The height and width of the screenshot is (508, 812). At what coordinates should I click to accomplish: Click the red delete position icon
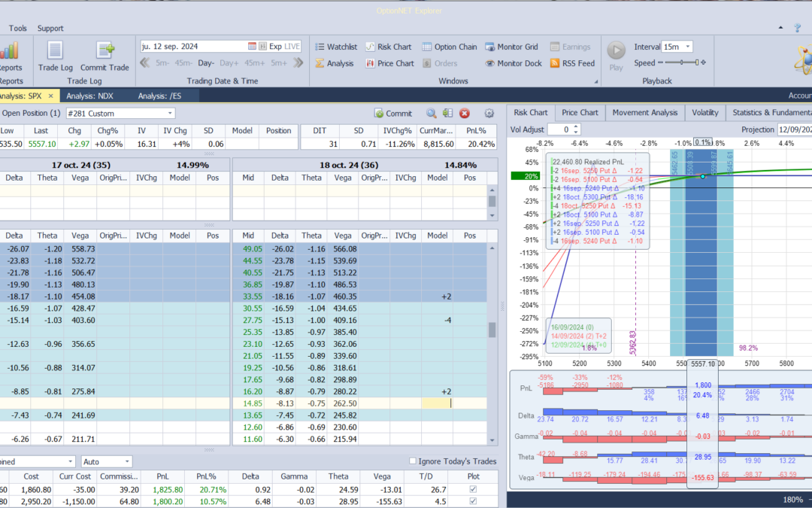[465, 114]
